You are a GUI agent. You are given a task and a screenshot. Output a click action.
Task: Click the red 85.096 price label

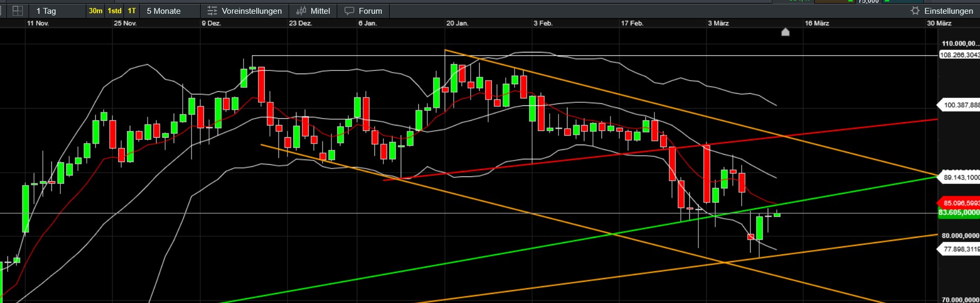pyautogui.click(x=959, y=203)
